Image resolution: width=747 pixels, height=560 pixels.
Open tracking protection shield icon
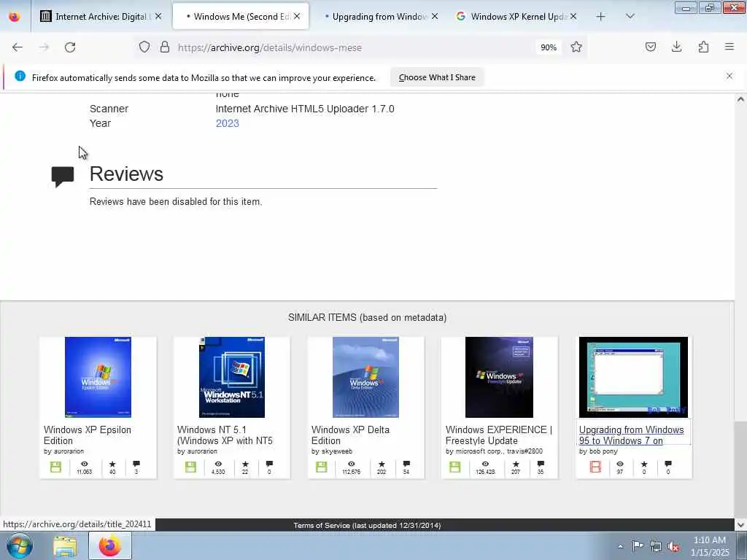point(144,47)
